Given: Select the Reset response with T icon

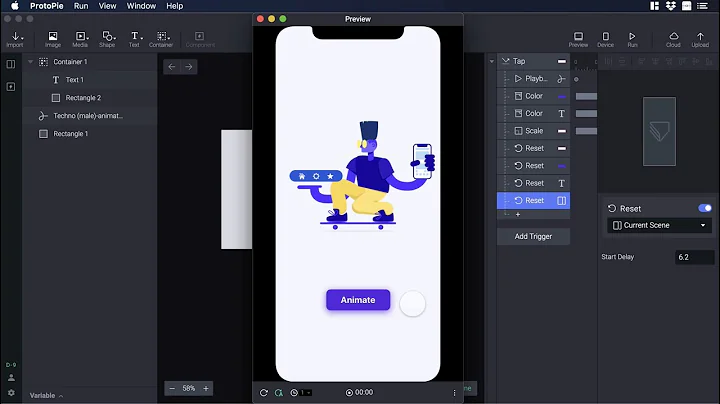Looking at the screenshot, I should (534, 183).
